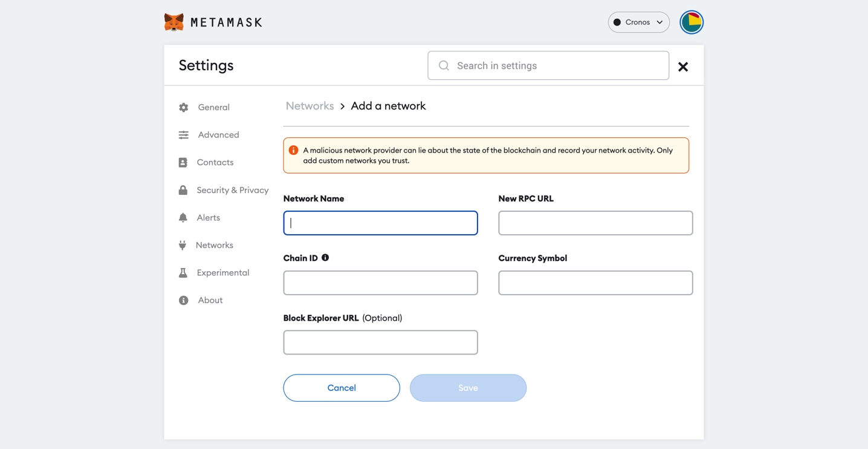Click the malicious network warning text
The image size is (868, 449).
488,156
